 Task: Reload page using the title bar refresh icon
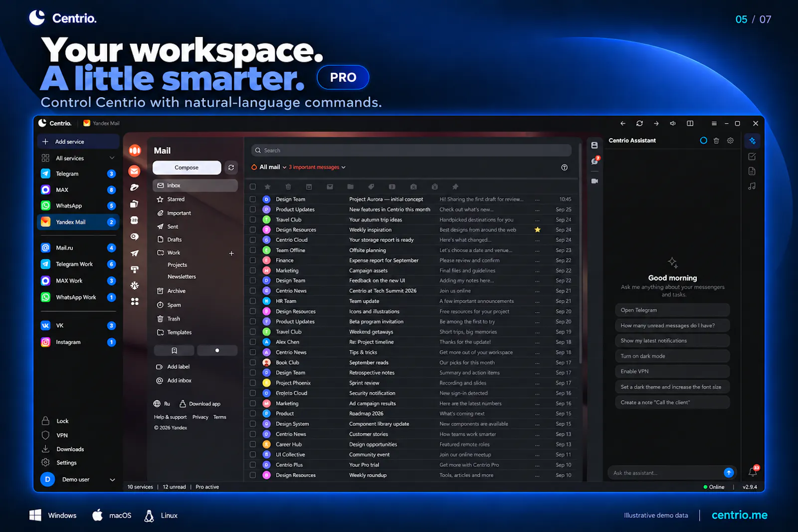click(x=639, y=123)
